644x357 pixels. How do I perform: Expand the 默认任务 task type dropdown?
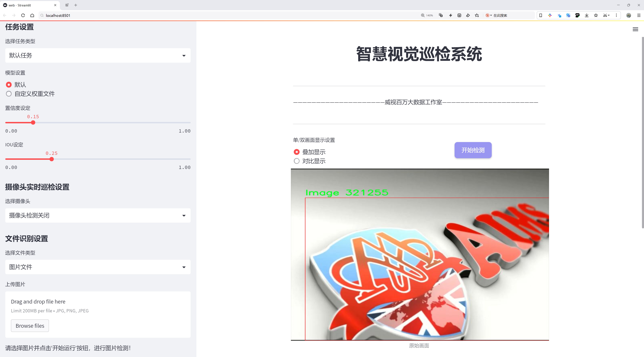(x=98, y=55)
